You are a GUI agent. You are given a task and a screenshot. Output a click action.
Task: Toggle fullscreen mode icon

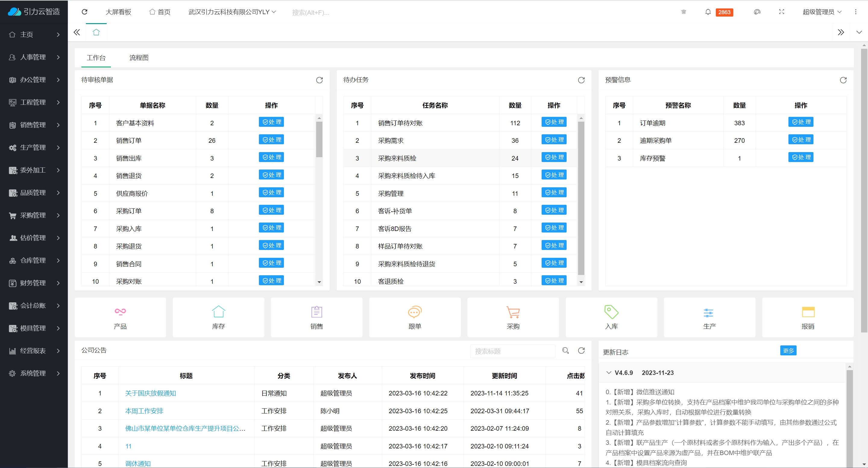click(x=782, y=12)
